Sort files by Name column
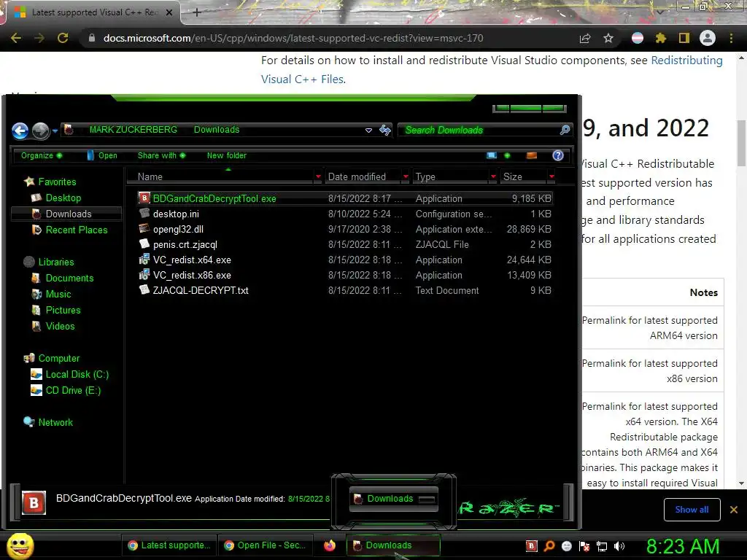This screenshot has height=560, width=747. (150, 176)
